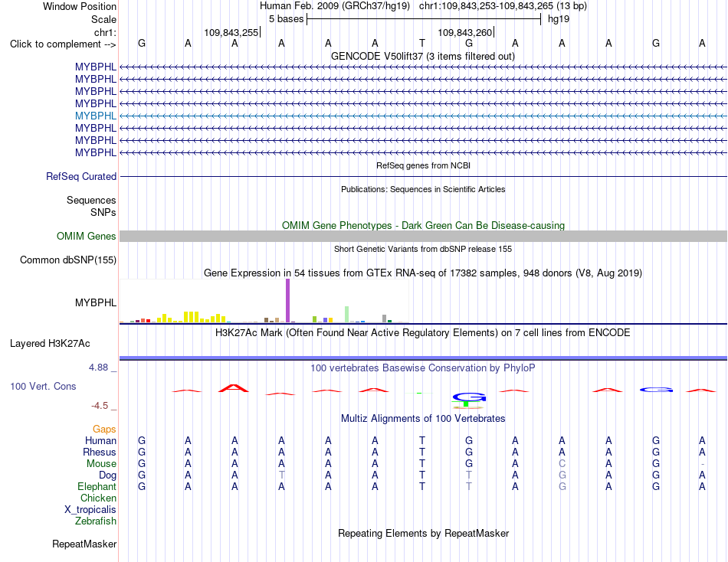Click the '100 Vert. Cons' label
The image size is (728, 562).
coord(43,386)
